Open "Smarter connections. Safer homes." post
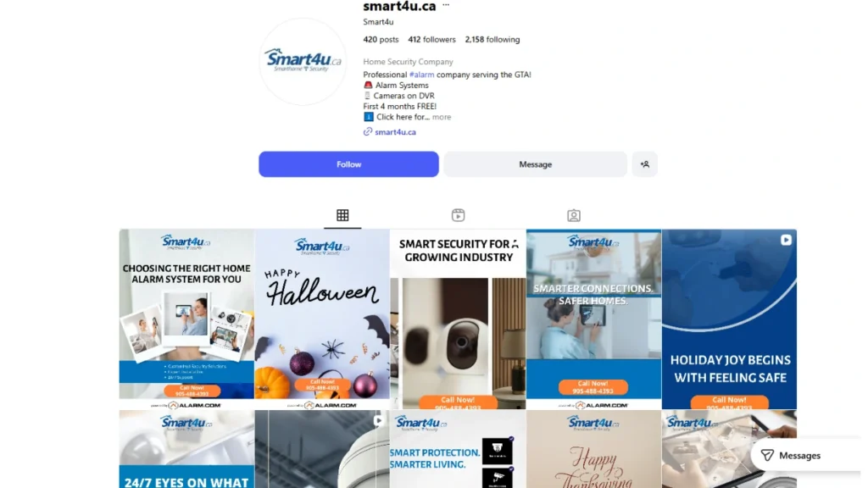 pyautogui.click(x=593, y=319)
